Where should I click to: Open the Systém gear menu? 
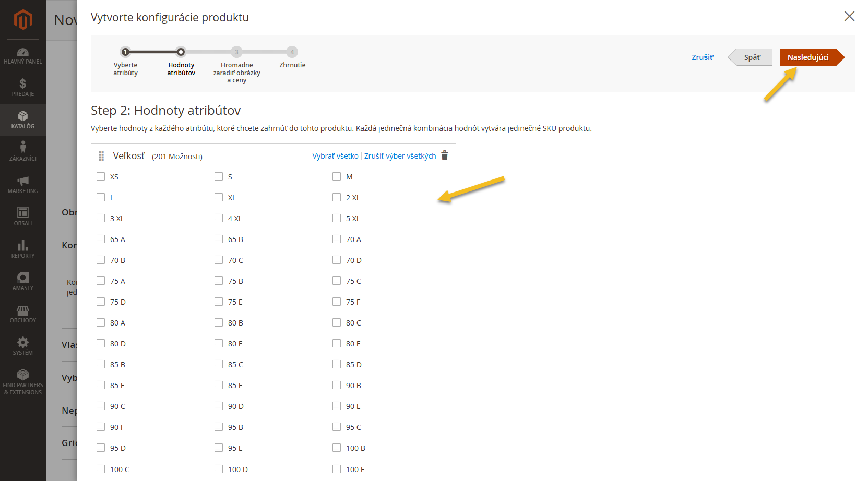[x=23, y=346]
